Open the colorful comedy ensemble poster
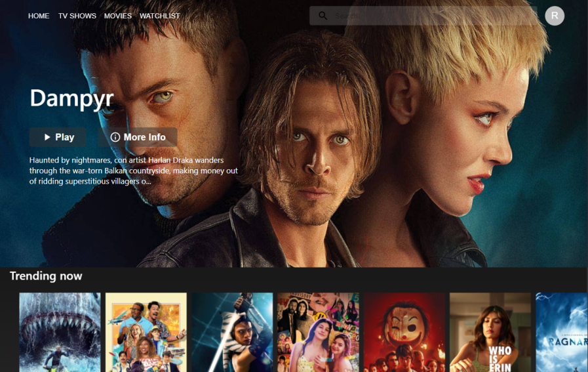Screen dimensions: 588x372 point(146,332)
